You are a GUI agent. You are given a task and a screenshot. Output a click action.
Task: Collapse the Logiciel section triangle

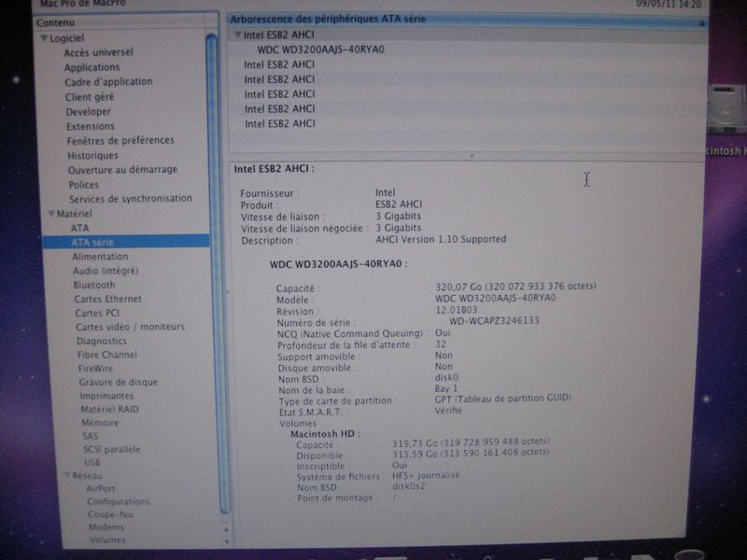click(44, 38)
